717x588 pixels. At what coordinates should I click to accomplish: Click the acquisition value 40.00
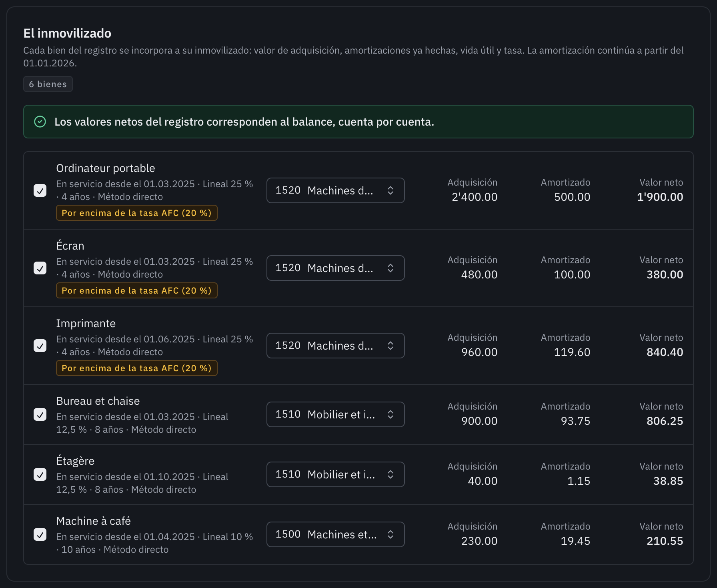483,481
